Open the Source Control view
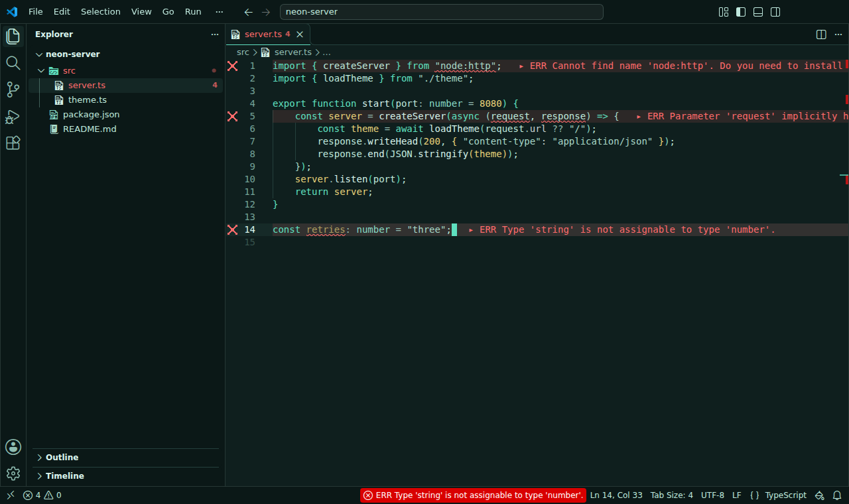 (x=13, y=90)
